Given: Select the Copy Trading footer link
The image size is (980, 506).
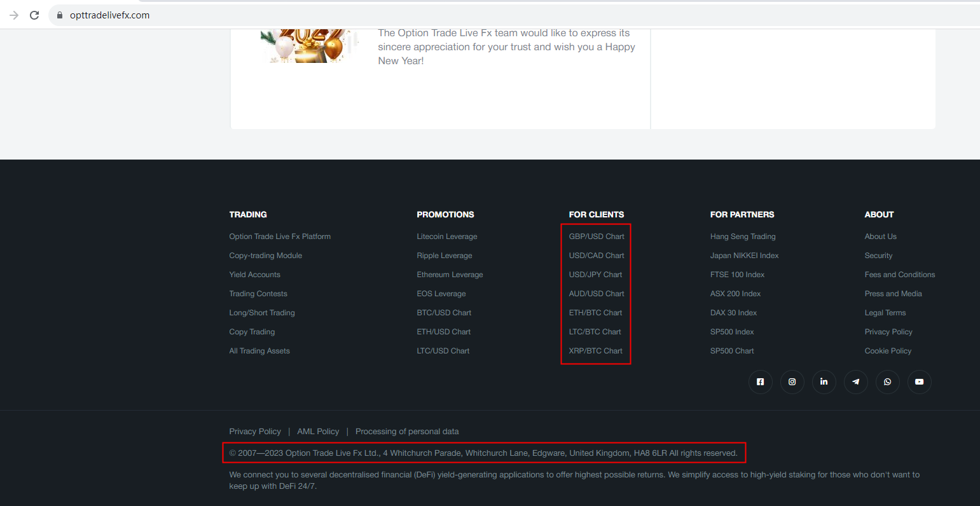Looking at the screenshot, I should click(x=252, y=332).
